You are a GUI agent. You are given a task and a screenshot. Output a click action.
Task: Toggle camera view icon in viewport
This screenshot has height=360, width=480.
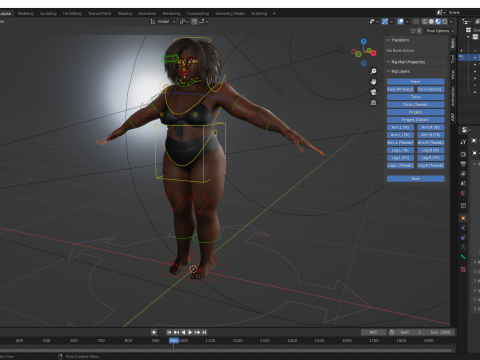373,92
